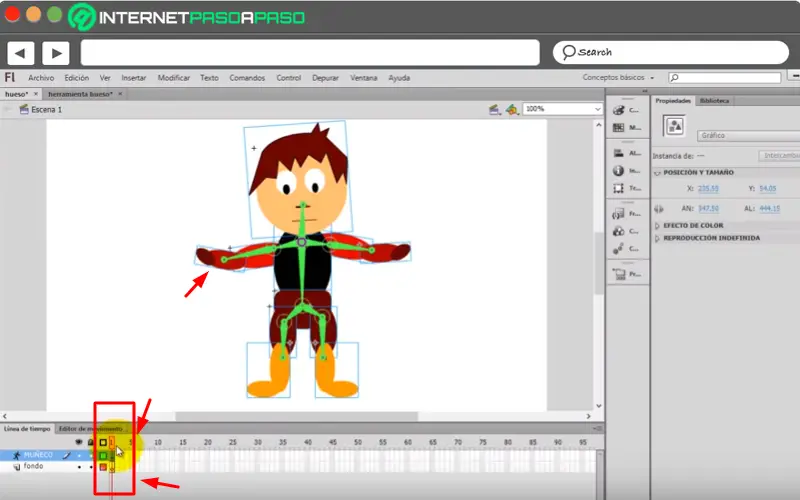800x500 pixels.
Task: Click the browser Search field
Action: coord(671,52)
